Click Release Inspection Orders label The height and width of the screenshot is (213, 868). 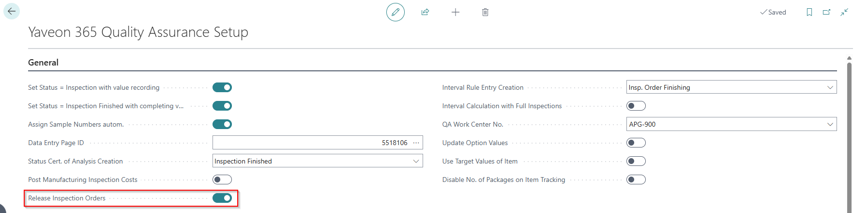[x=67, y=198]
